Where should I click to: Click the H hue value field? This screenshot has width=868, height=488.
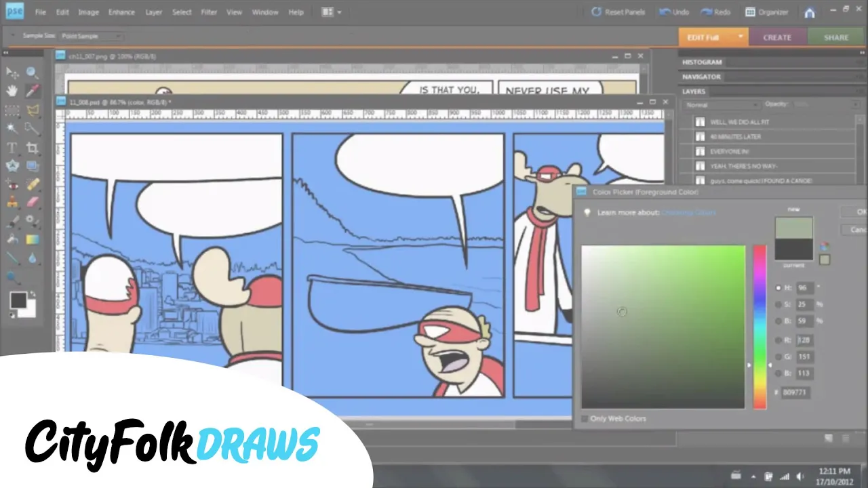coord(805,288)
